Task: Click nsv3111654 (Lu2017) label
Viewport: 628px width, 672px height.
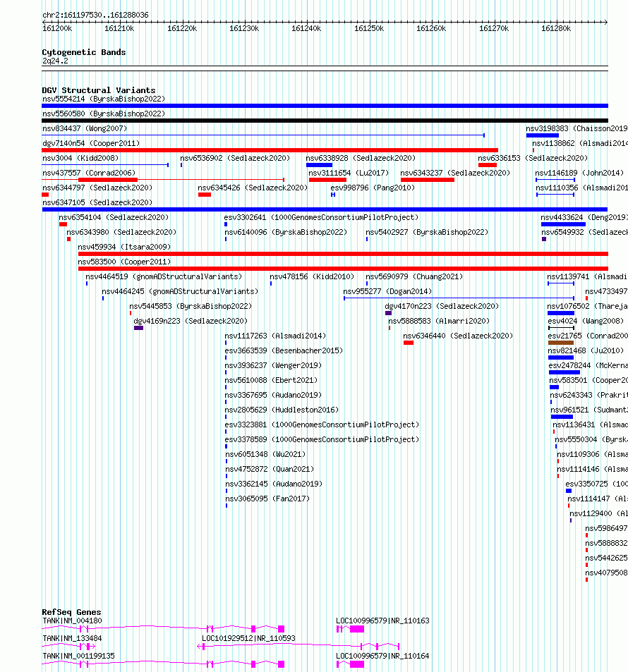Action: click(349, 173)
